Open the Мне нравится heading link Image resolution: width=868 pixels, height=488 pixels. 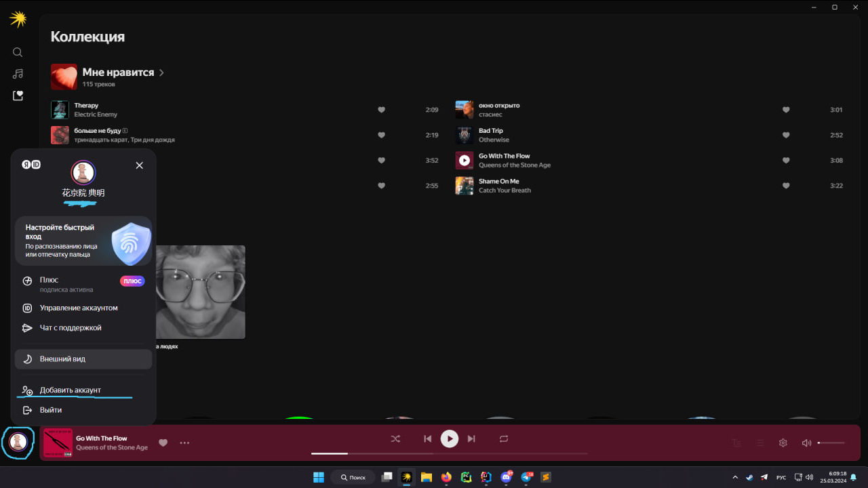pos(118,72)
